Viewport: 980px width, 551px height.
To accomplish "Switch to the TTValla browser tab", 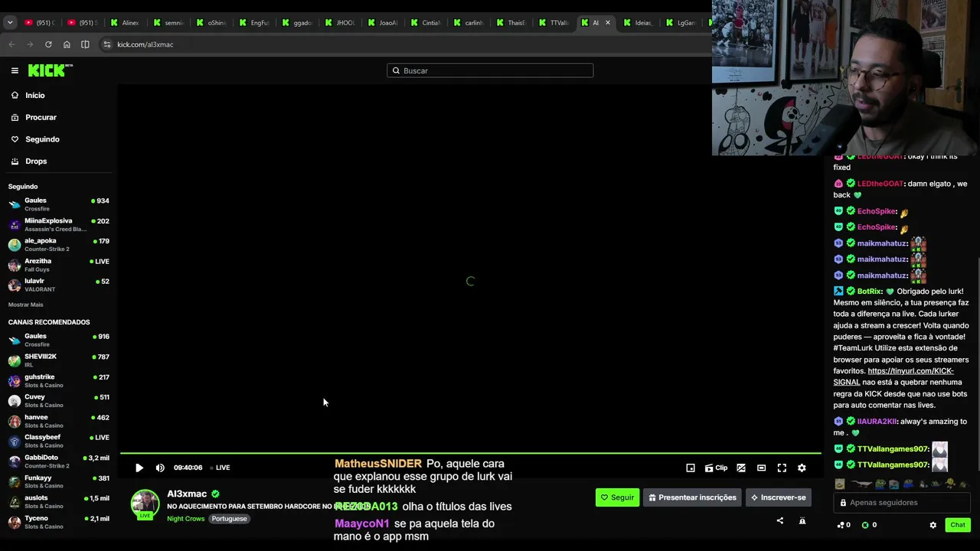I will pos(554,23).
